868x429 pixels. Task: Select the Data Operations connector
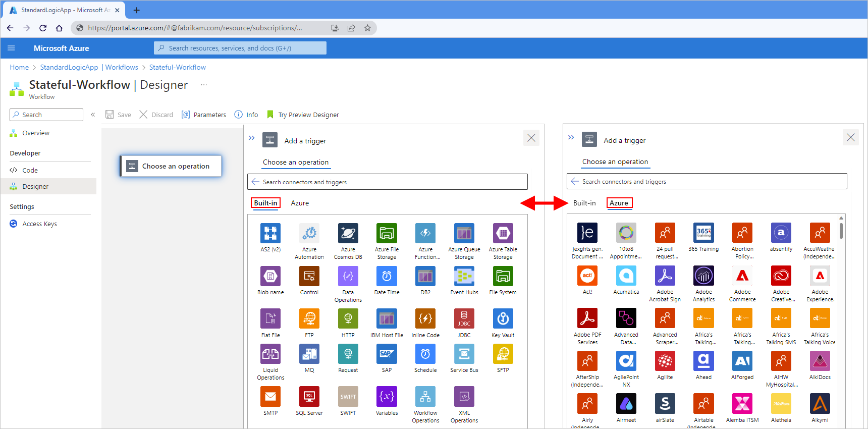click(x=348, y=276)
